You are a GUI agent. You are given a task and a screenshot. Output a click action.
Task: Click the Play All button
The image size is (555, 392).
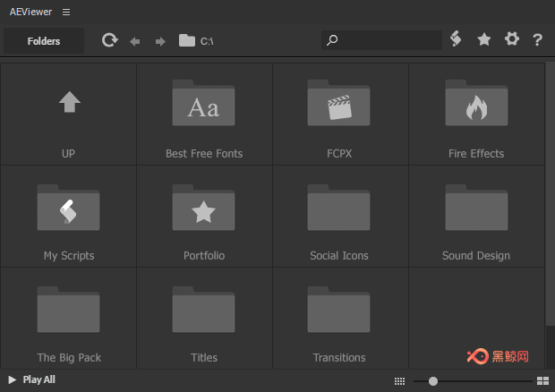32,379
